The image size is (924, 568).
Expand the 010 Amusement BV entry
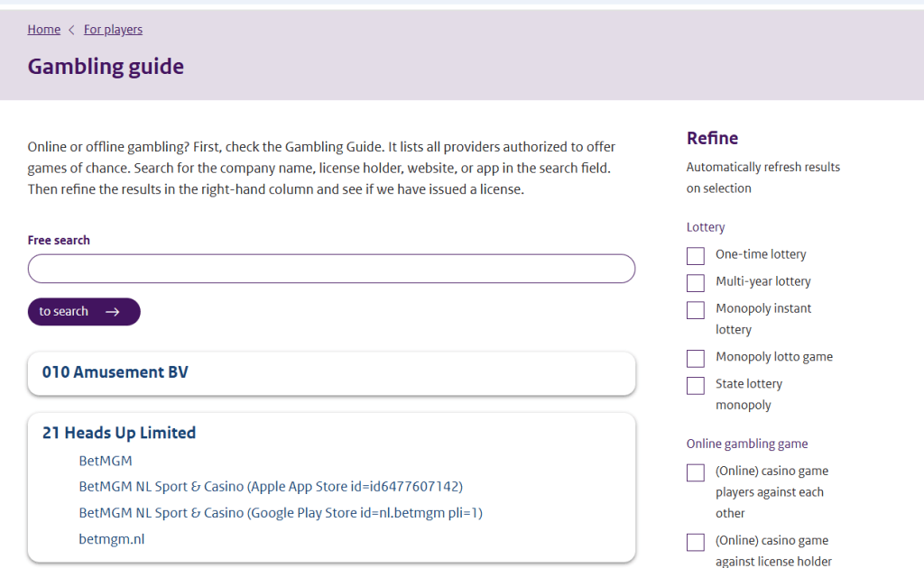tap(115, 372)
